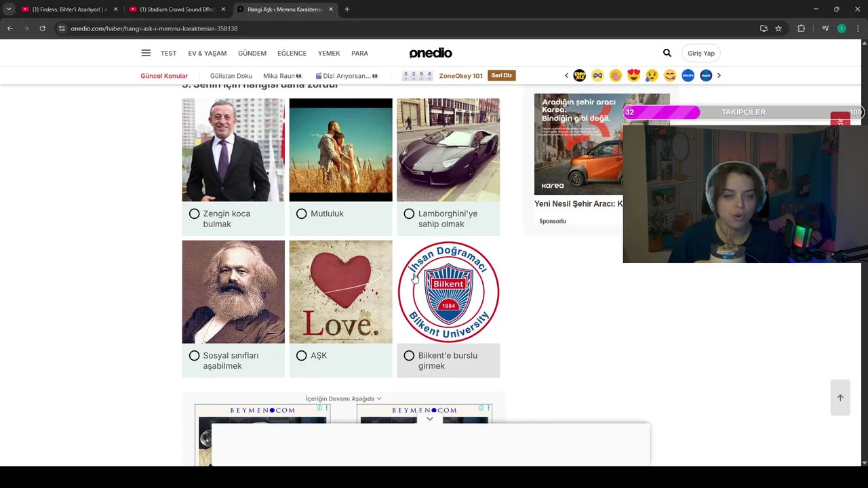This screenshot has height=488, width=868.
Task: Click the gamer mask emoji icon
Action: pyautogui.click(x=597, y=75)
